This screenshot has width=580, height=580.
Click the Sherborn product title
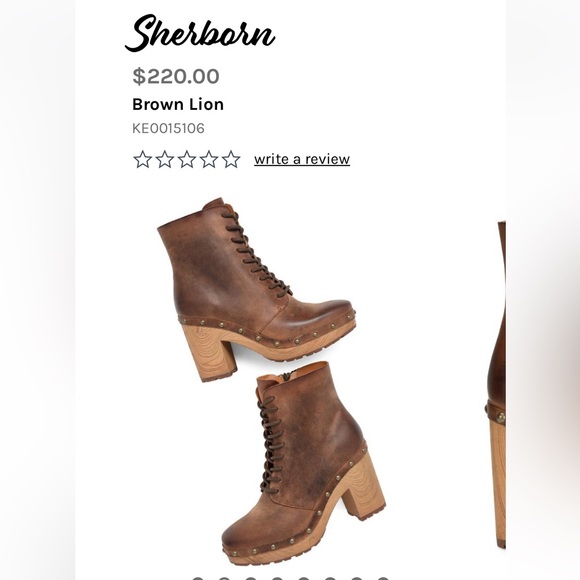[200, 33]
